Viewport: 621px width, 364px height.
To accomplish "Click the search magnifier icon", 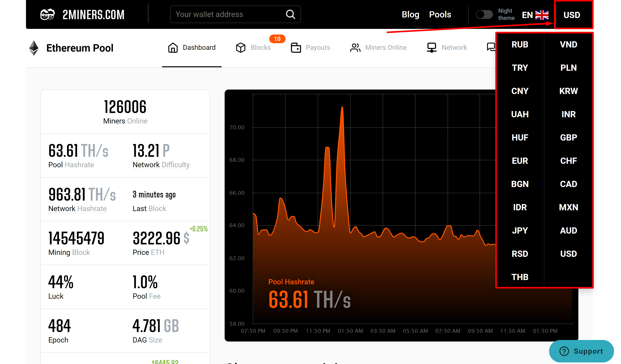I will 290,14.
